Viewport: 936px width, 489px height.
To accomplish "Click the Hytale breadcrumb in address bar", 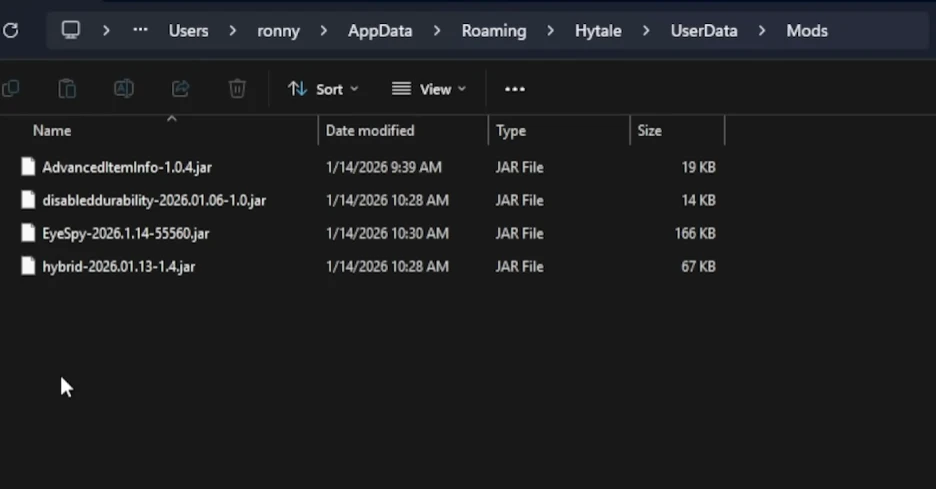I will (598, 31).
